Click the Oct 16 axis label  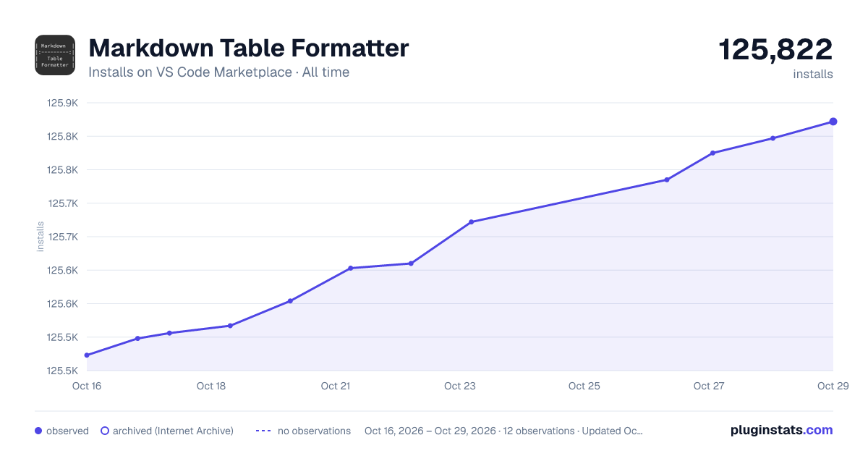click(x=87, y=386)
